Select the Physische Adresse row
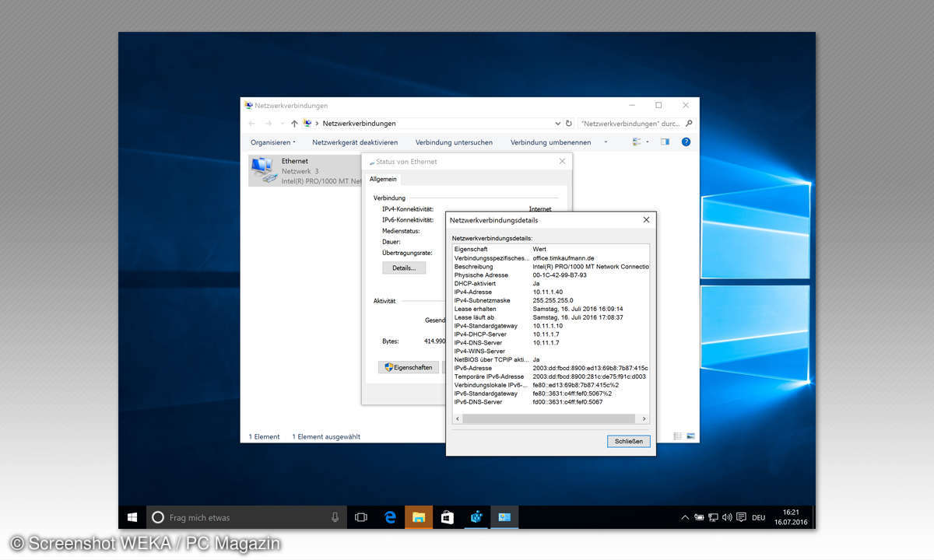The height and width of the screenshot is (560, 934). pos(551,275)
